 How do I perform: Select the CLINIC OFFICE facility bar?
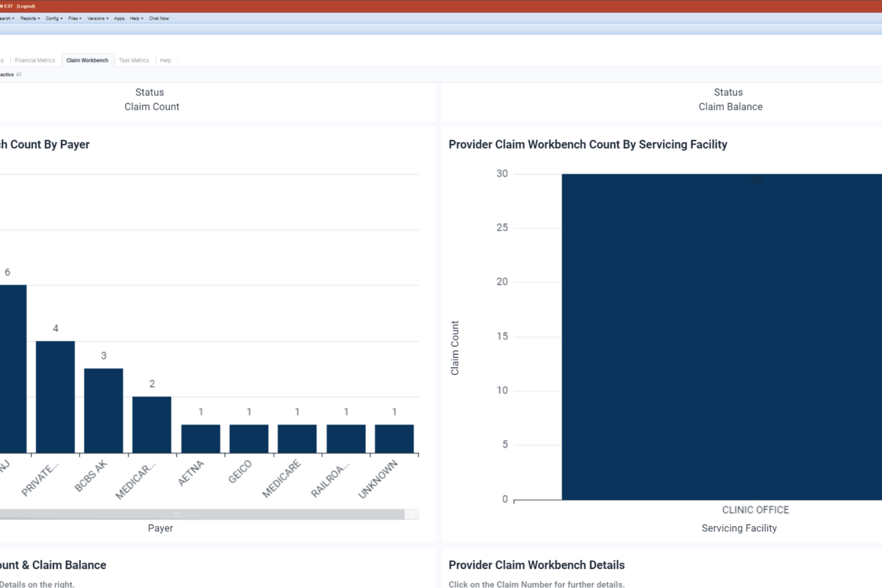[720, 337]
